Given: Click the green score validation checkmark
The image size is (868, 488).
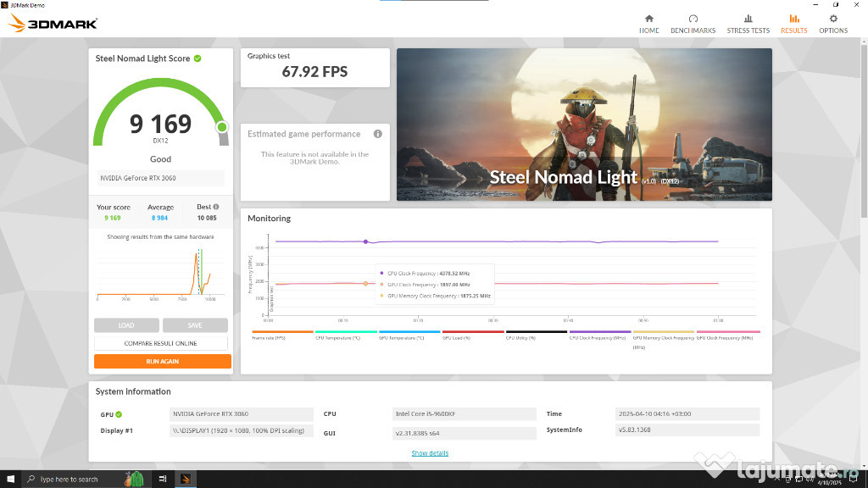Looking at the screenshot, I should tap(198, 58).
